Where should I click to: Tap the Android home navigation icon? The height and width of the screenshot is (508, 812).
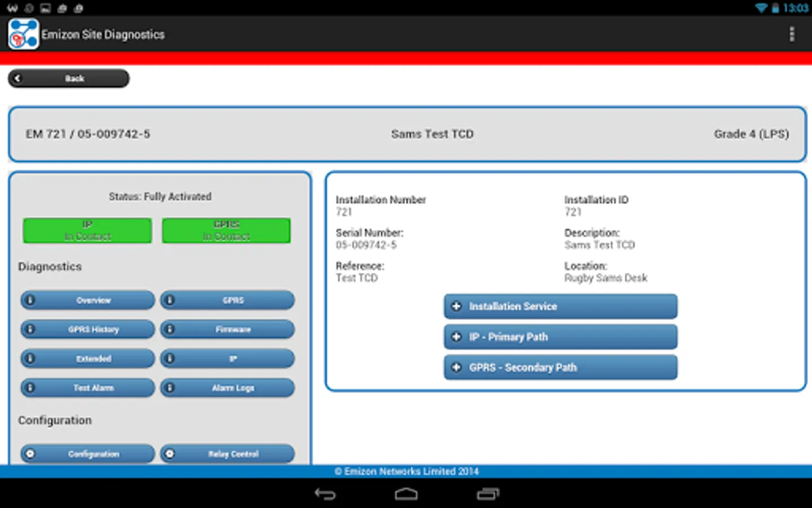406,494
